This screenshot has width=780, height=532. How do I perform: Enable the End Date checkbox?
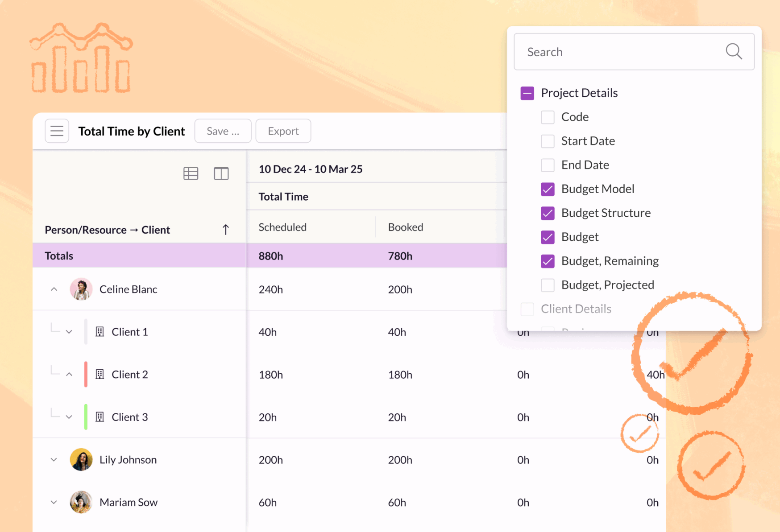click(548, 165)
